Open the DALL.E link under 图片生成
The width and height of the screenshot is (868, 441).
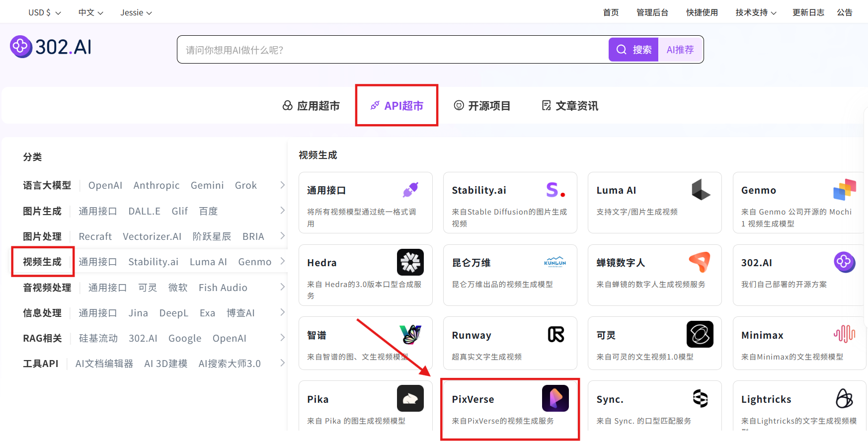click(145, 211)
